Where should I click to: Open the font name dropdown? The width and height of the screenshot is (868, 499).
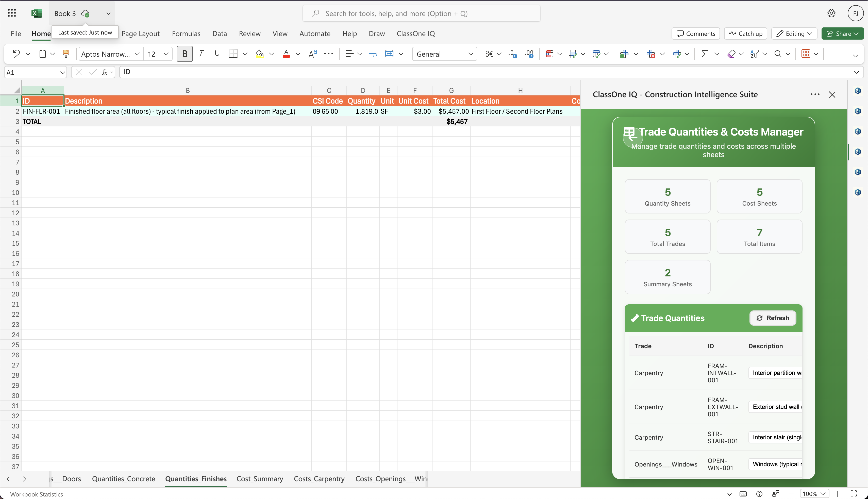tap(137, 54)
